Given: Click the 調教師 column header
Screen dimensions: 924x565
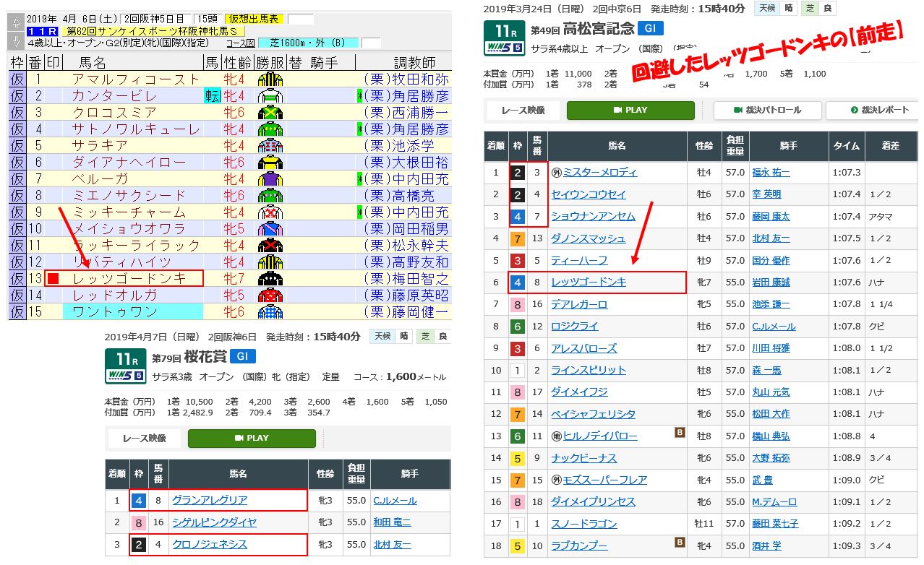Looking at the screenshot, I should 414,63.
